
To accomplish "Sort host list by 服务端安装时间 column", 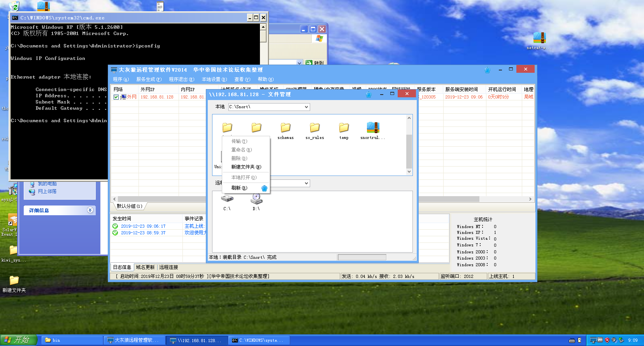I will click(465, 90).
